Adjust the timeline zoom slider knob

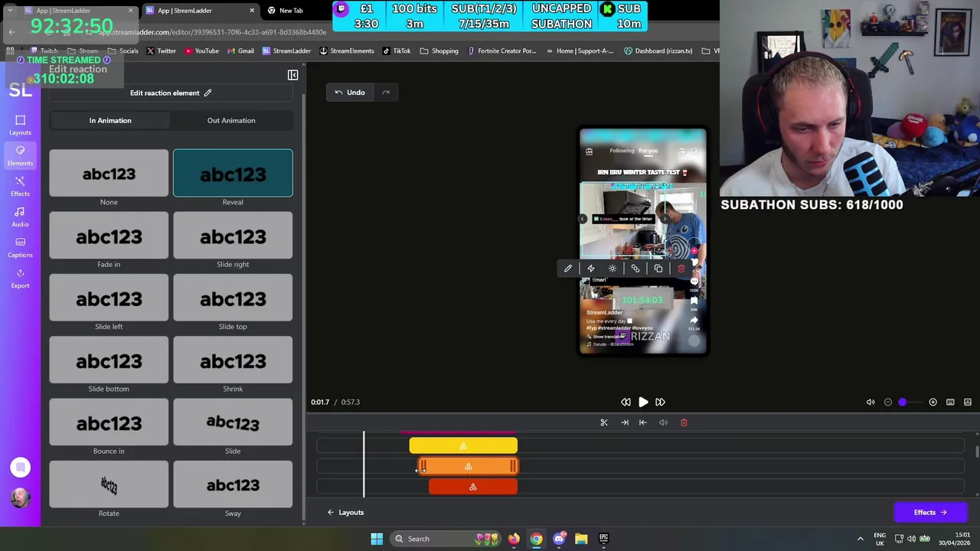(x=903, y=403)
